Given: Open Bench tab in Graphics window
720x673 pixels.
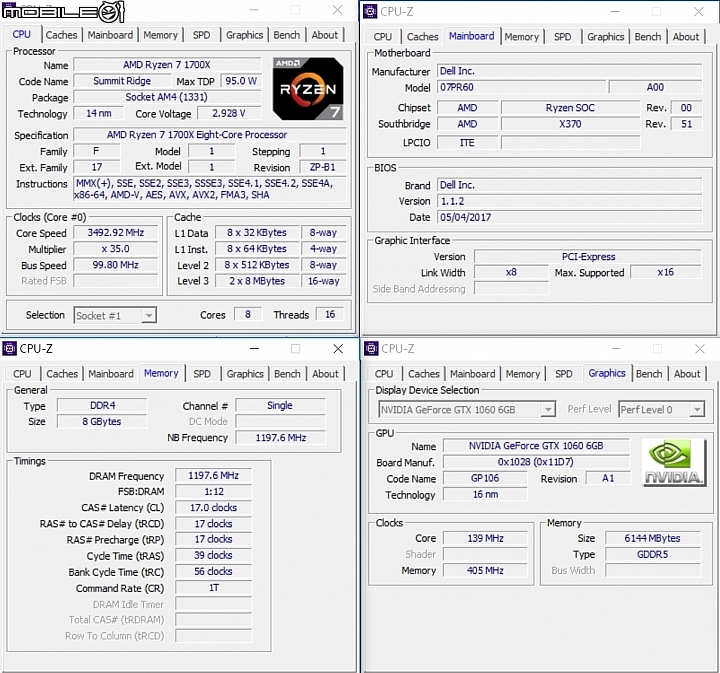Looking at the screenshot, I should pyautogui.click(x=649, y=374).
